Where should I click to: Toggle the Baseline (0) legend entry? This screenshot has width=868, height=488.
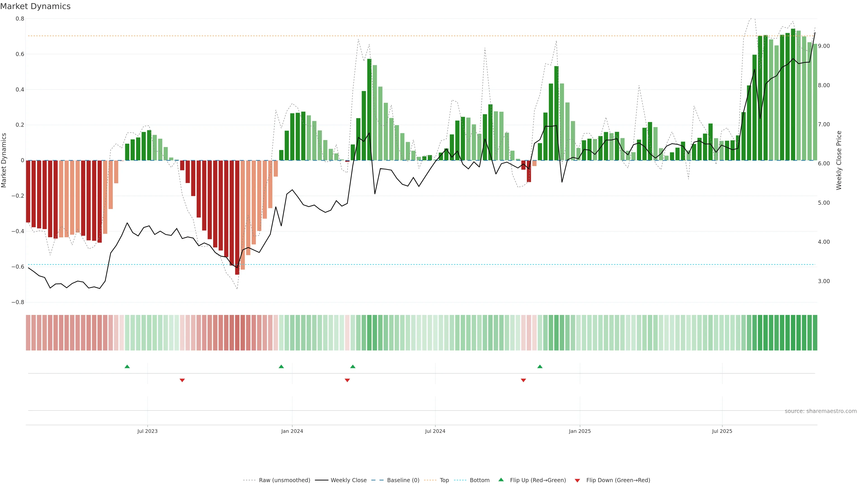[x=403, y=480]
